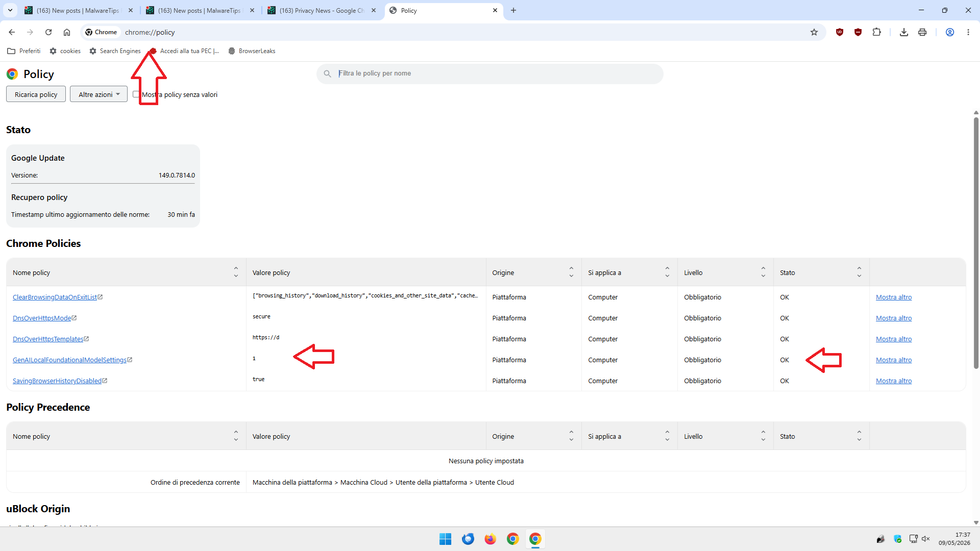
Task: Open the SavingBrowserHistoryDisabled policy link
Action: click(x=57, y=381)
